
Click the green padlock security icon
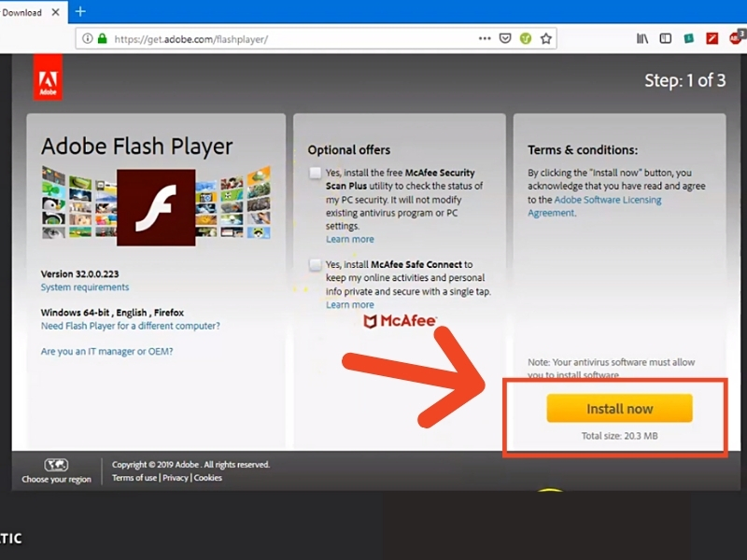click(102, 38)
